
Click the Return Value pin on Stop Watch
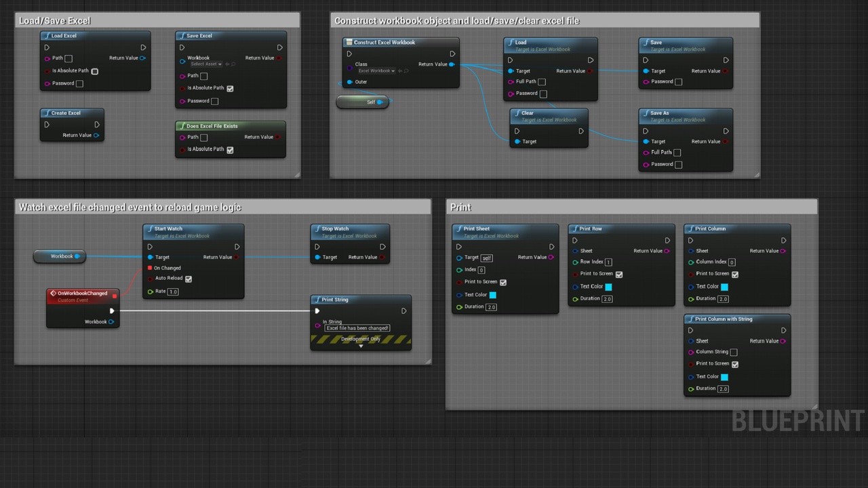[x=382, y=258]
